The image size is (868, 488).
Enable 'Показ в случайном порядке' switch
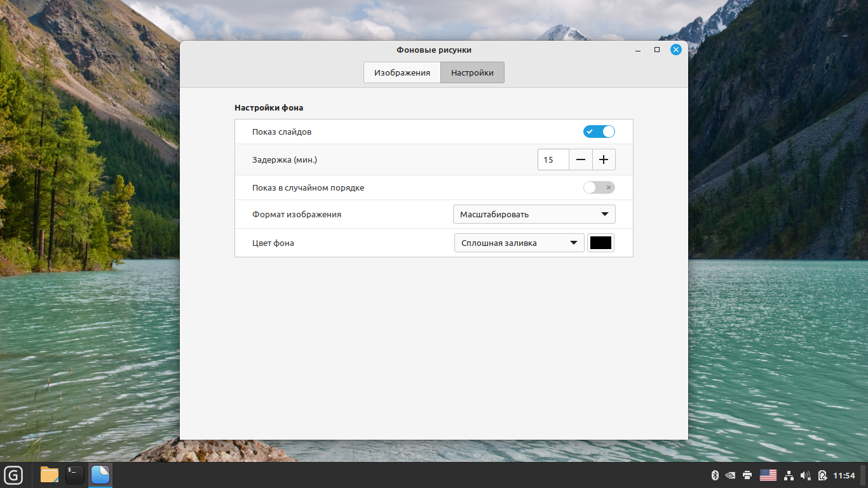[599, 187]
